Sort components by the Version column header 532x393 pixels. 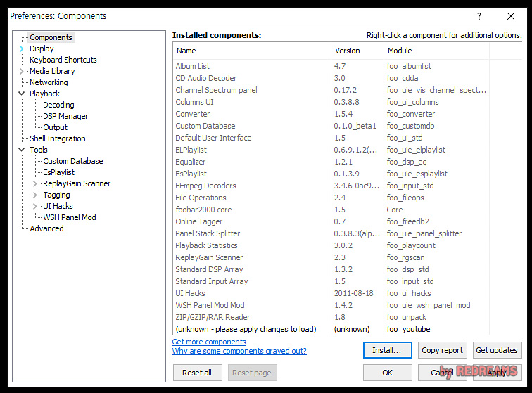click(x=357, y=51)
